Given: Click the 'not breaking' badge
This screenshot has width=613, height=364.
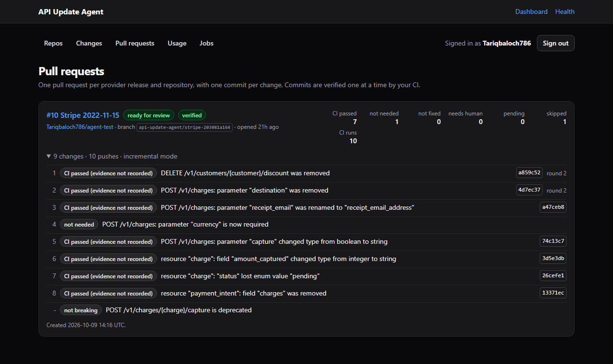Looking at the screenshot, I should pyautogui.click(x=81, y=310).
